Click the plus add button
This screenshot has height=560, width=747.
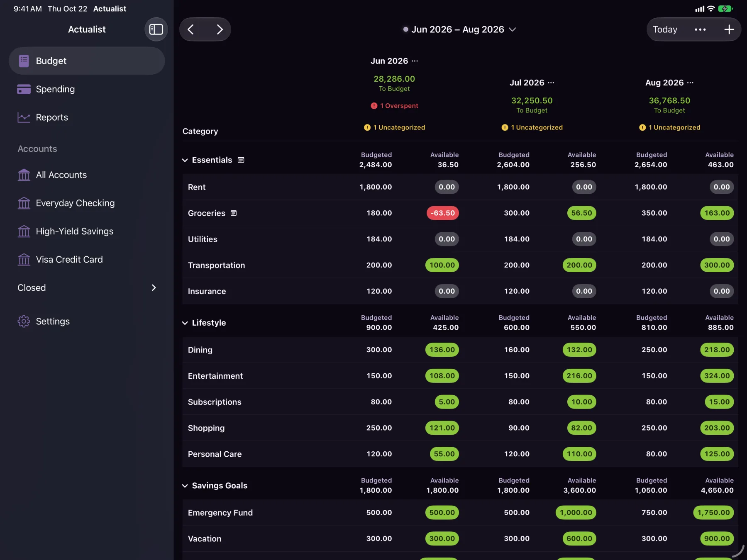(729, 29)
